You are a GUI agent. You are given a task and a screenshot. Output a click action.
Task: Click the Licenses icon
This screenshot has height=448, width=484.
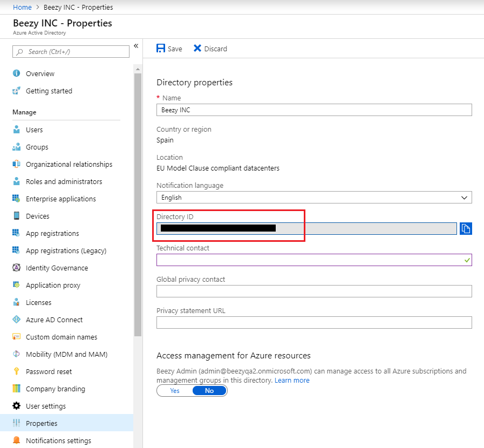pos(16,302)
